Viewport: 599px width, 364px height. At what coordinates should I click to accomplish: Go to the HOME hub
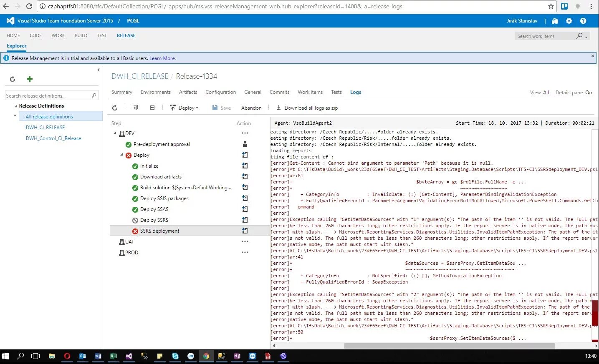tap(13, 35)
